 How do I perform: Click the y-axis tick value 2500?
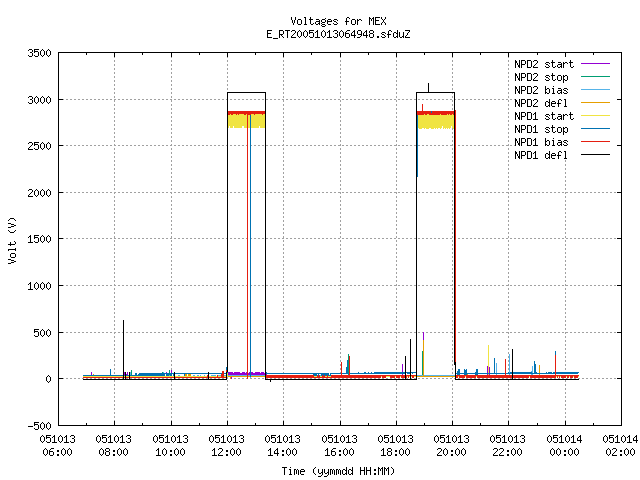40,146
